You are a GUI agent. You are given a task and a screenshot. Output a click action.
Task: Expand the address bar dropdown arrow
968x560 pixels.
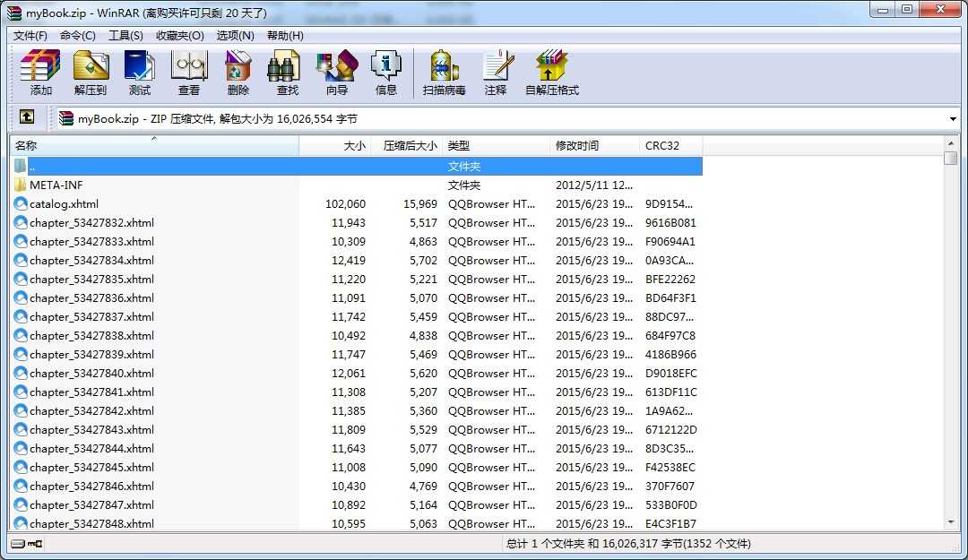click(953, 118)
